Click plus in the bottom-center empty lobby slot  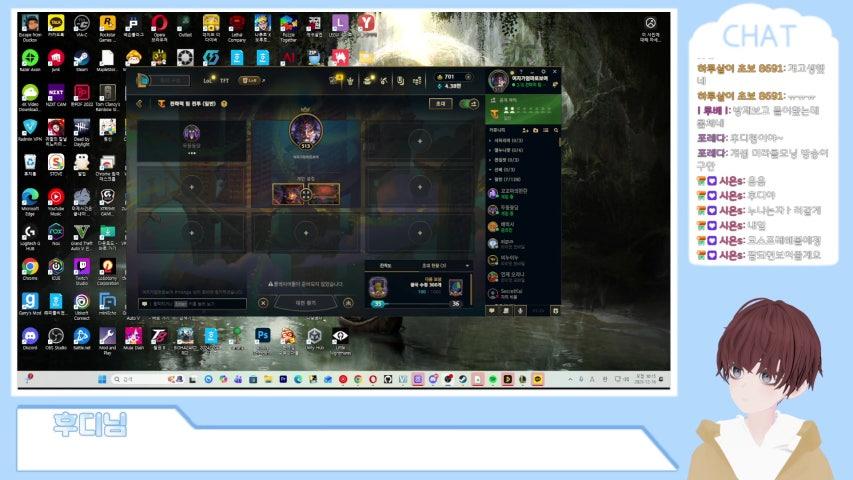pyautogui.click(x=306, y=233)
